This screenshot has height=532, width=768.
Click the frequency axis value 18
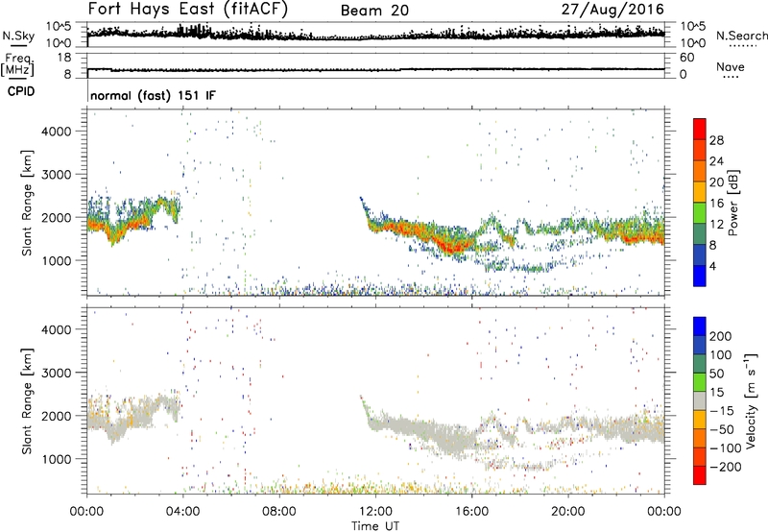[x=64, y=58]
